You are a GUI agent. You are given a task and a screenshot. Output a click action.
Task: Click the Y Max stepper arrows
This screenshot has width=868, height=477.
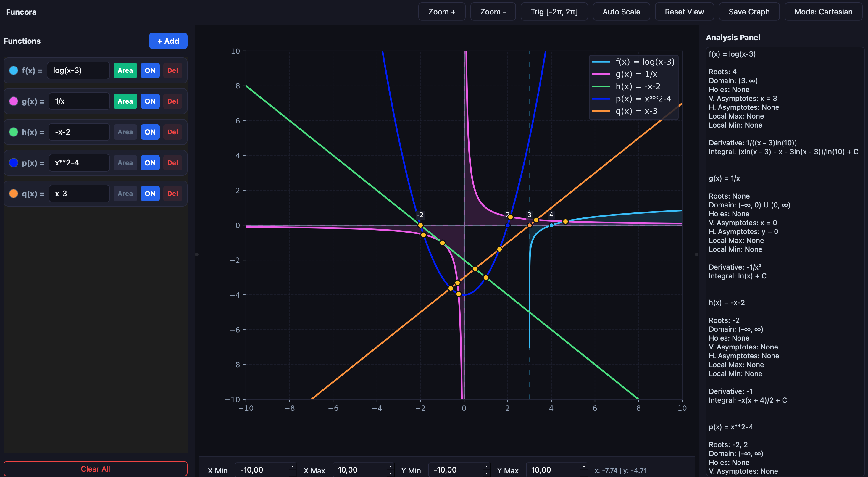584,470
